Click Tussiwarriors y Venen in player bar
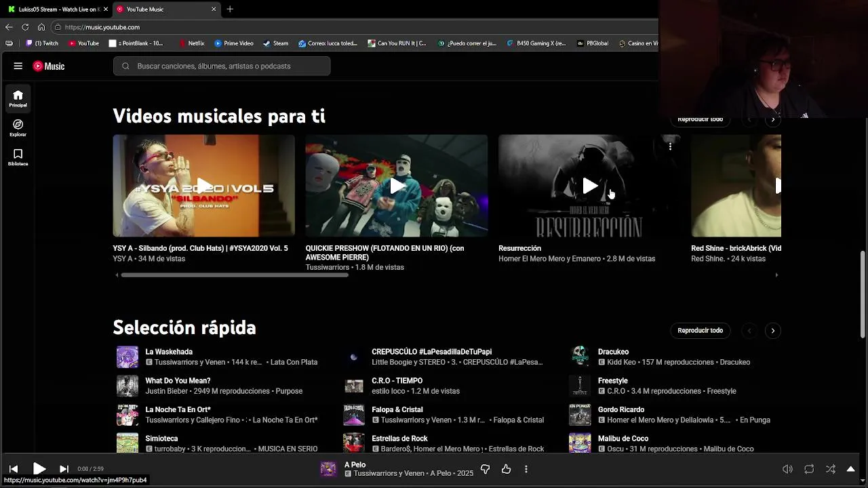This screenshot has height=488, width=868. coord(389,474)
